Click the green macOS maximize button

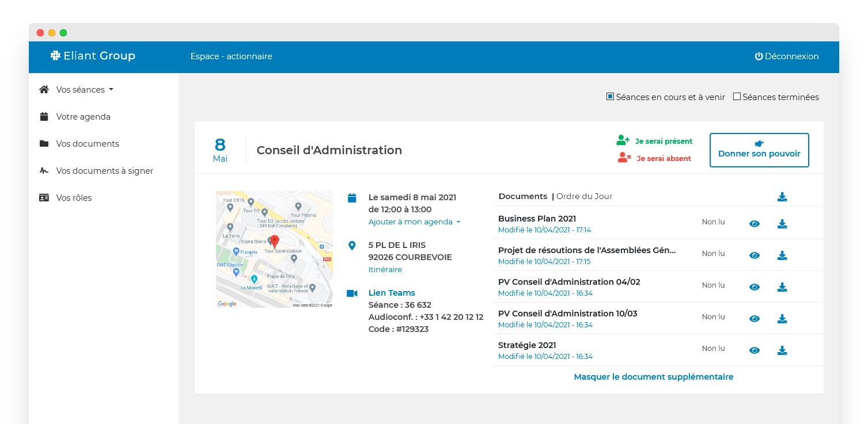[x=63, y=33]
